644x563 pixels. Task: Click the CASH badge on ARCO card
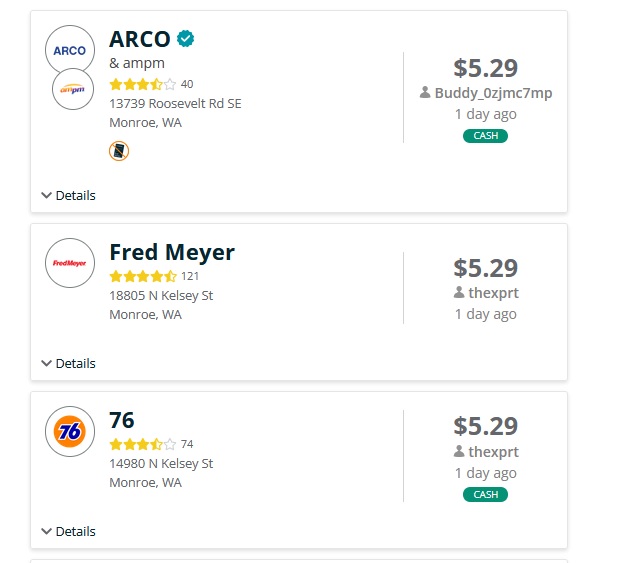pyautogui.click(x=485, y=136)
